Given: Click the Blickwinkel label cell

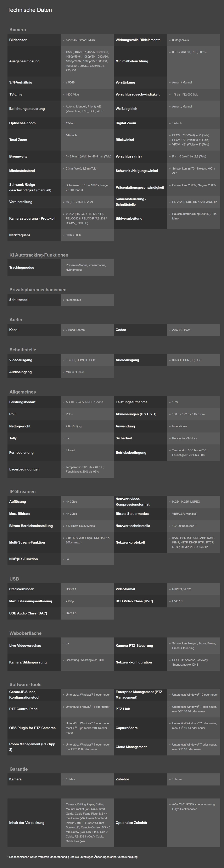Looking at the screenshot, I should [125, 140].
